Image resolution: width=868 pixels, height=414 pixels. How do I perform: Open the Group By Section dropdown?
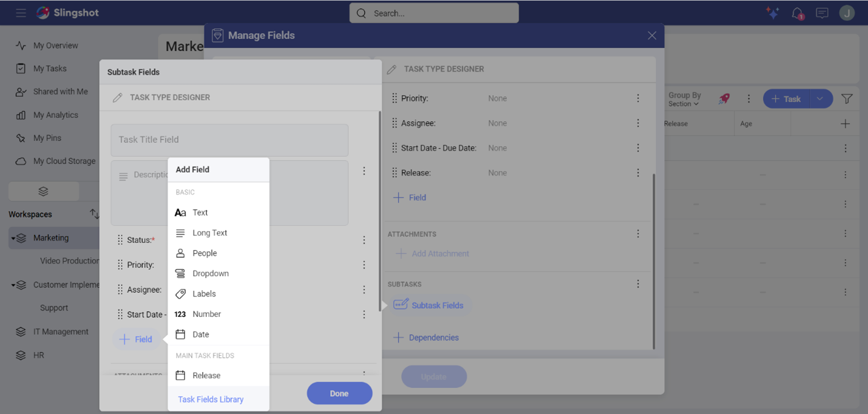pyautogui.click(x=685, y=100)
